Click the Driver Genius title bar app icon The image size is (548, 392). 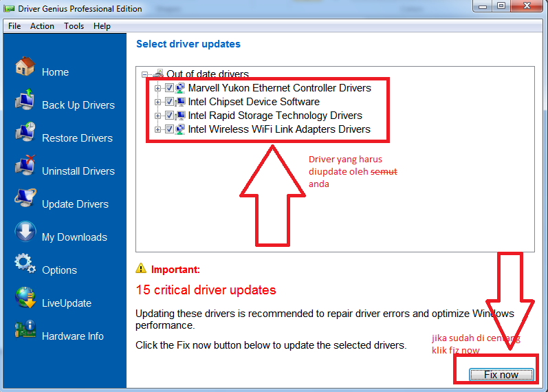[x=9, y=8]
